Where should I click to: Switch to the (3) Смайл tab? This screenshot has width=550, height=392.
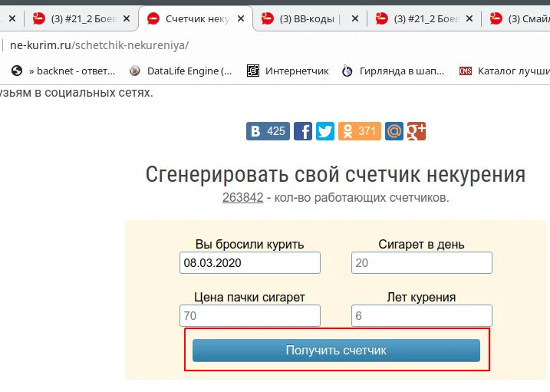521,18
